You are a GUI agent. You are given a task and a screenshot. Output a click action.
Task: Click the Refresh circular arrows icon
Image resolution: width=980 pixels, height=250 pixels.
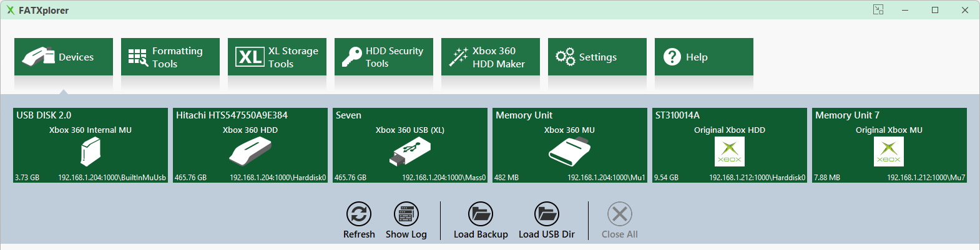pos(359,214)
